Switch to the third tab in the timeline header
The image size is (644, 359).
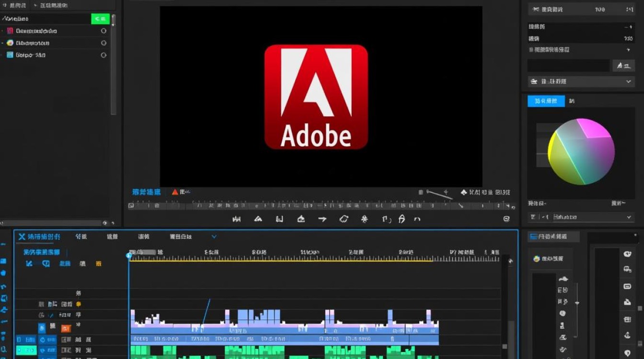coord(113,236)
